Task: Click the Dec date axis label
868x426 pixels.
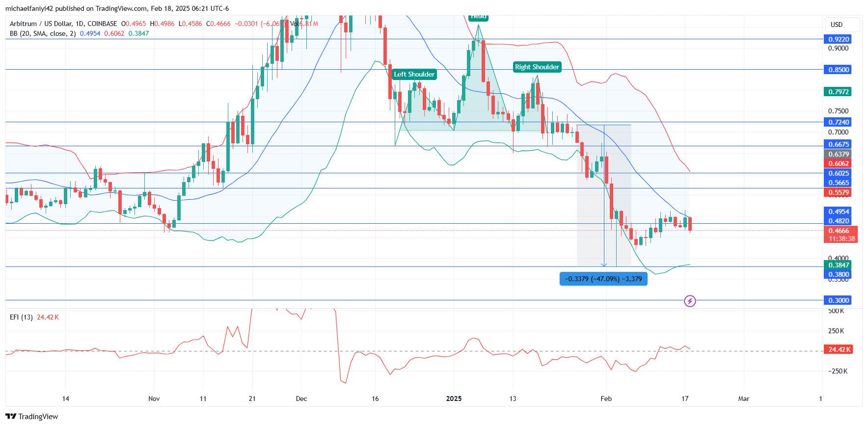Action: coord(301,399)
